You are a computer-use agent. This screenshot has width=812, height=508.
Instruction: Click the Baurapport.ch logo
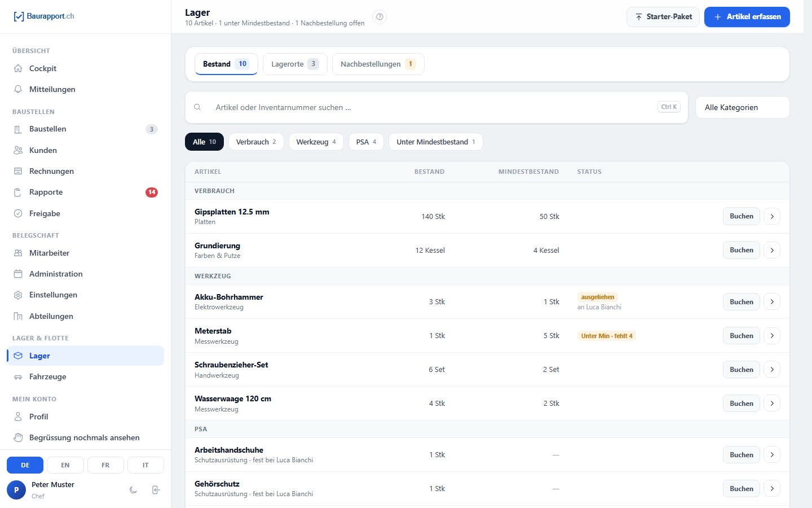point(43,16)
